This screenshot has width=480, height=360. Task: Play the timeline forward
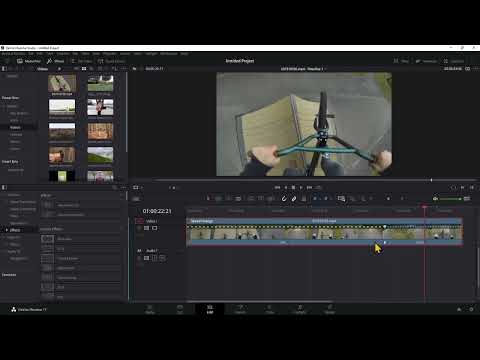coord(301,187)
